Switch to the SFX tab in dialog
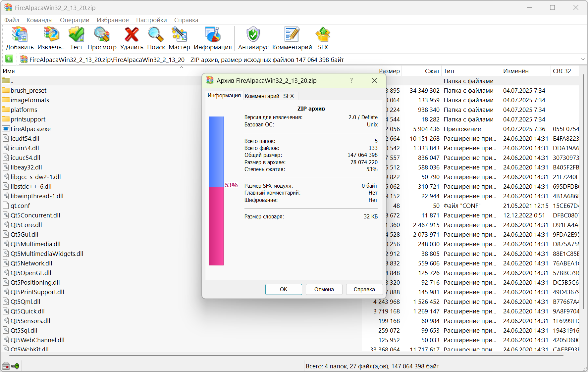Screen dimensions: 588x372 [289, 96]
